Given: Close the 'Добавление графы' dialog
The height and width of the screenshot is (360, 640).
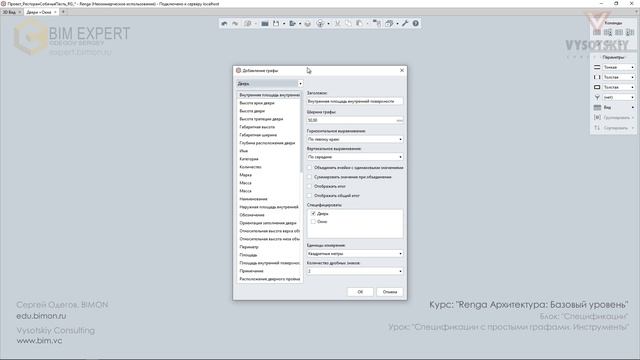Looking at the screenshot, I should 402,70.
